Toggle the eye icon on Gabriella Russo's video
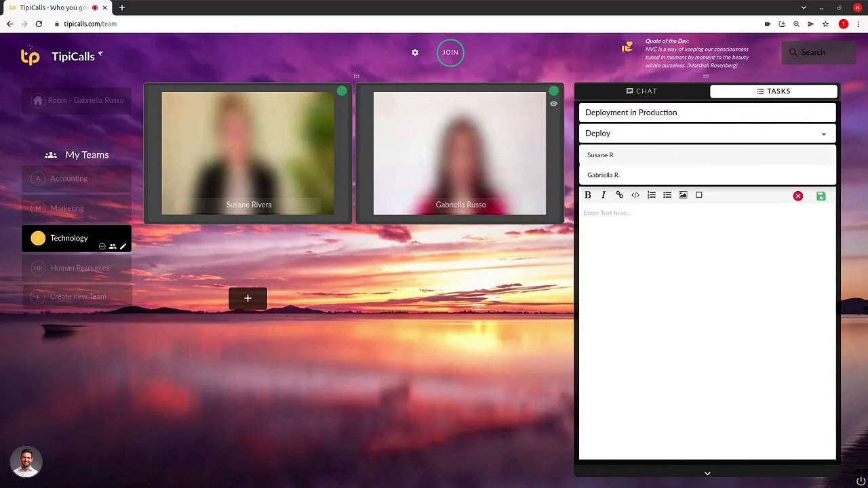Screen dimensions: 868x488 point(553,104)
